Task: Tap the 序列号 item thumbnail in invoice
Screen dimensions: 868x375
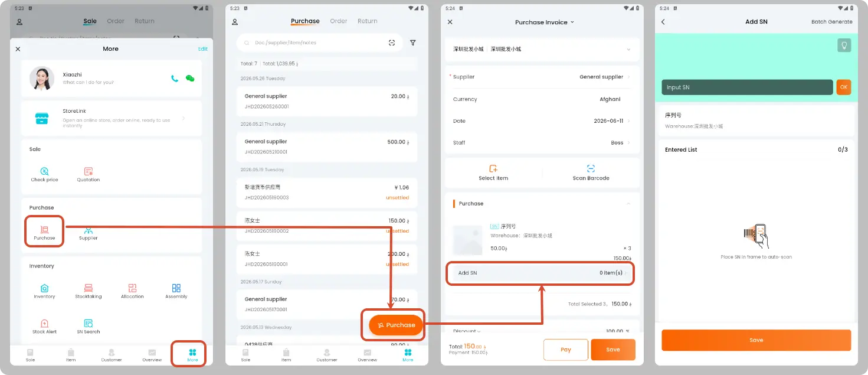Action: 467,240
